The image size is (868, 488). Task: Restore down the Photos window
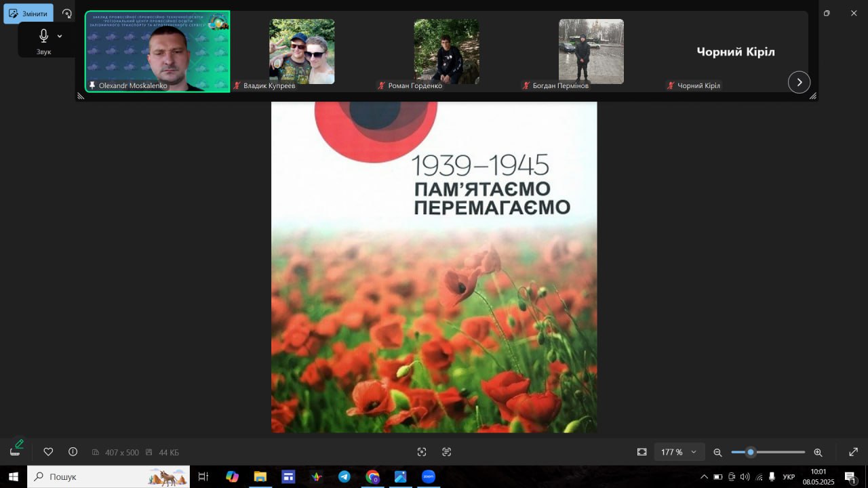click(827, 13)
